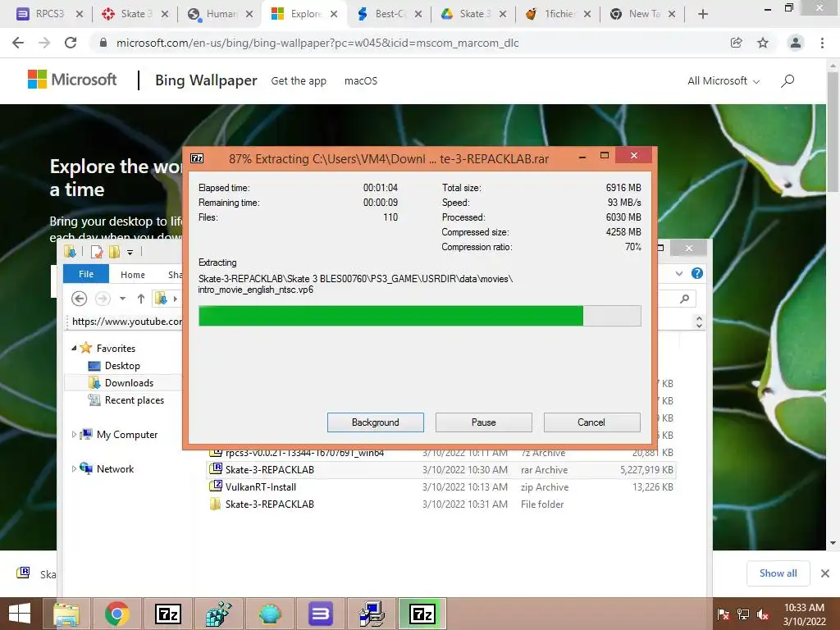Pause the 7-Zip extraction
This screenshot has width=840, height=630.
pos(483,422)
